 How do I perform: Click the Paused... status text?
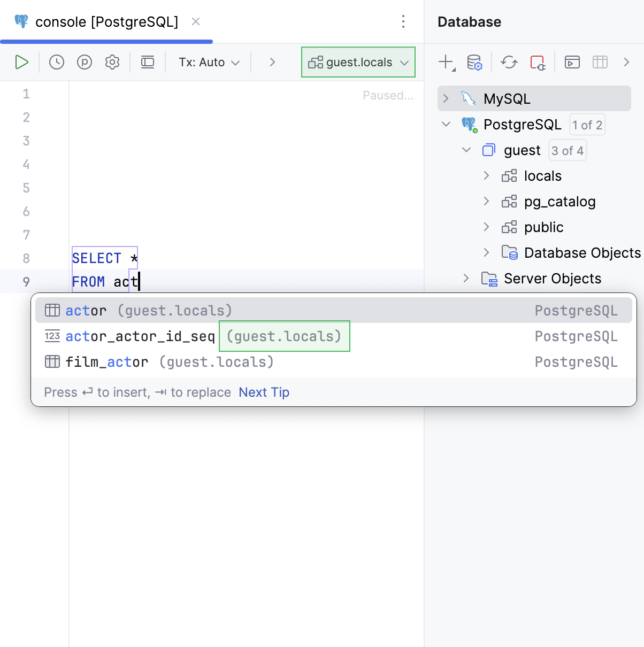(388, 95)
